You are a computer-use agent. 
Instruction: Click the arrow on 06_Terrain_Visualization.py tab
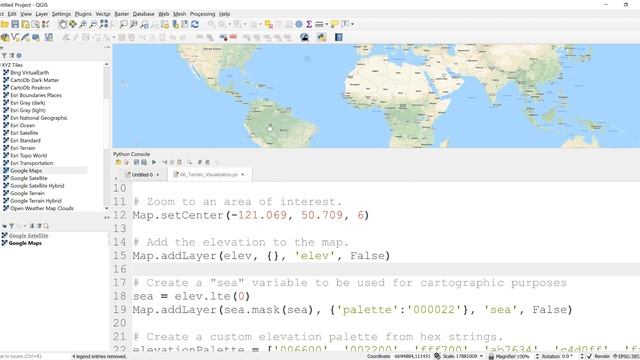point(243,175)
